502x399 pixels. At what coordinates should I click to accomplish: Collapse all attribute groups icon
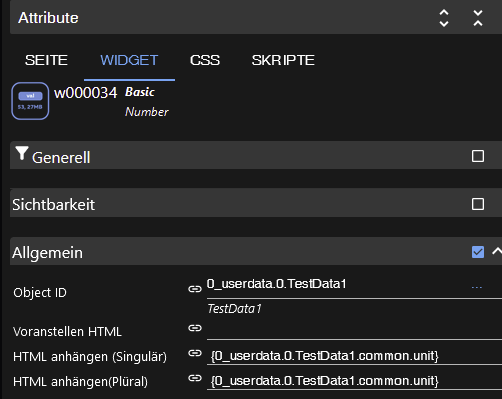pyautogui.click(x=478, y=18)
